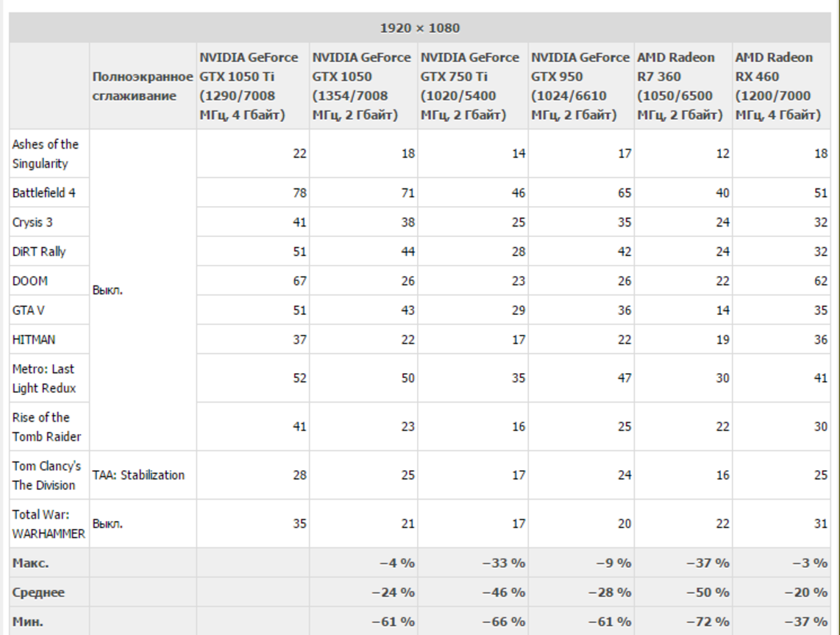The width and height of the screenshot is (840, 635).
Task: Click the Rise of the Tomb Raider label
Action: pyautogui.click(x=46, y=427)
